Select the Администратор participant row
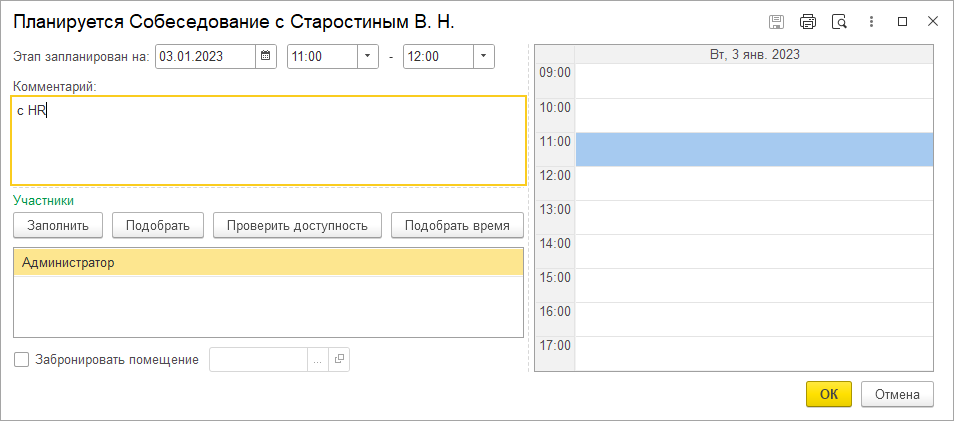954x421 pixels. pyautogui.click(x=268, y=263)
